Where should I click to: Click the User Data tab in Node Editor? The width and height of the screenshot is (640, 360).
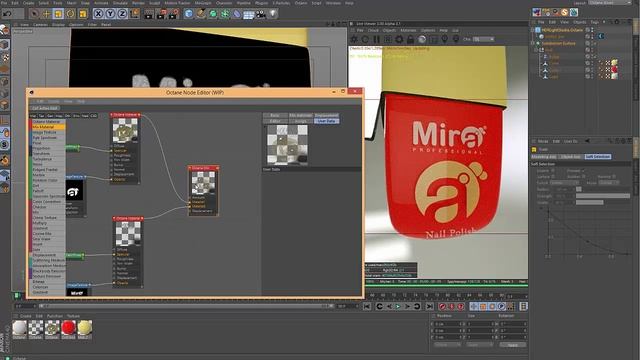pos(326,121)
